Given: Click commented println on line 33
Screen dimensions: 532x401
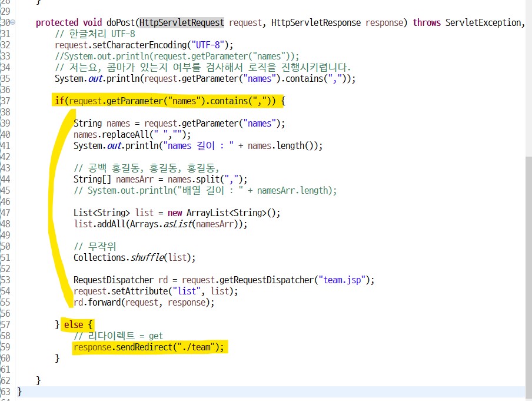Looking at the screenshot, I should [x=177, y=57].
